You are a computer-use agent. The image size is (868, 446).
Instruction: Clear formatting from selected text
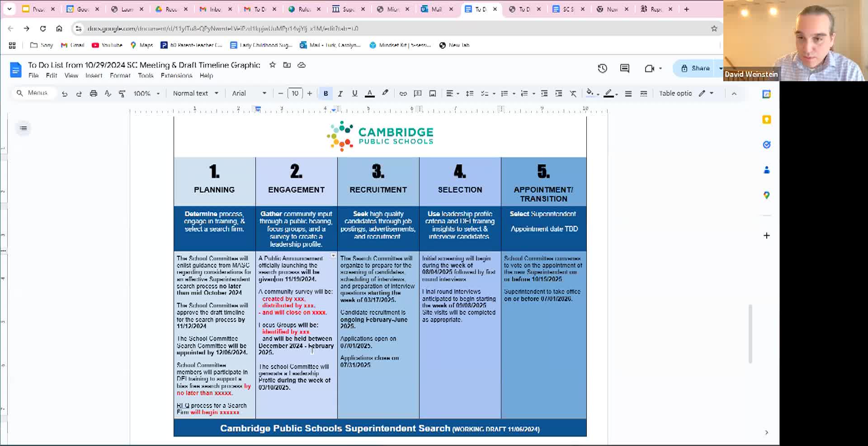click(x=573, y=94)
